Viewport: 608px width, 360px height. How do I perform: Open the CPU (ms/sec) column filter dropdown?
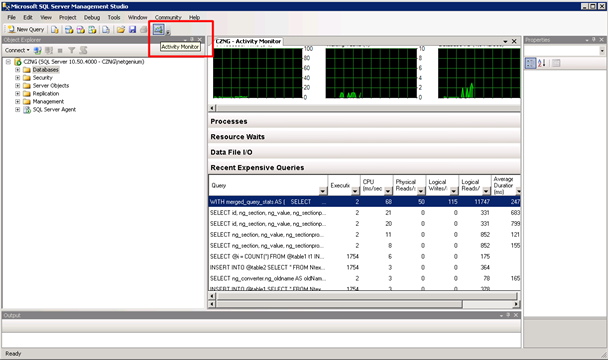(x=388, y=191)
